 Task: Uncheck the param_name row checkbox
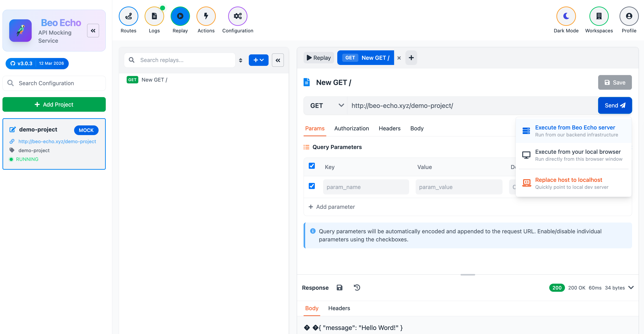pyautogui.click(x=311, y=186)
